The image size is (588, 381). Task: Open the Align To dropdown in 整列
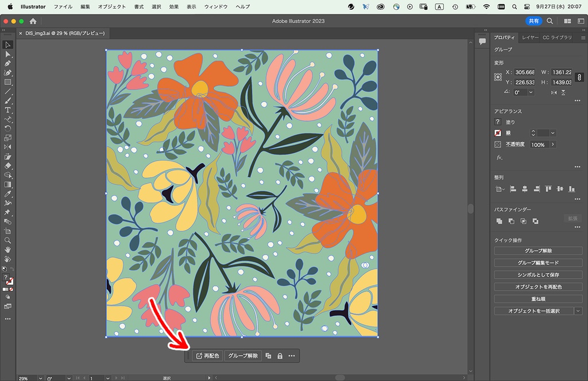[500, 189]
